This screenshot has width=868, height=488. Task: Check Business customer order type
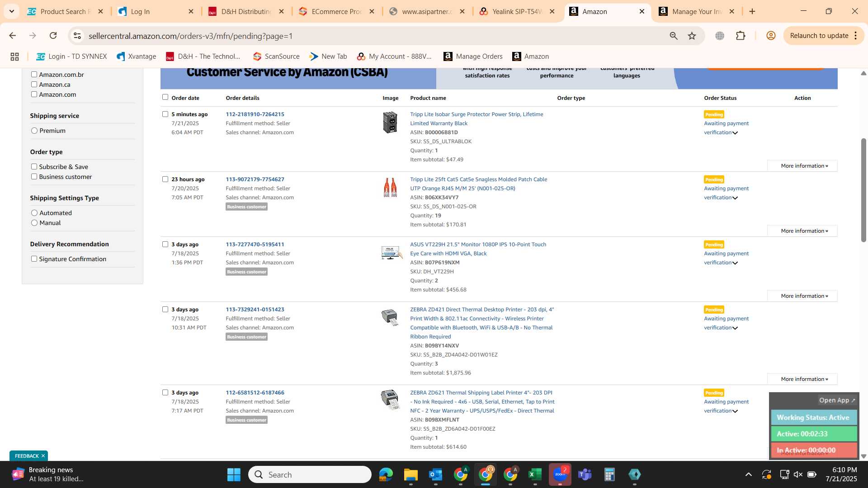[x=34, y=177]
